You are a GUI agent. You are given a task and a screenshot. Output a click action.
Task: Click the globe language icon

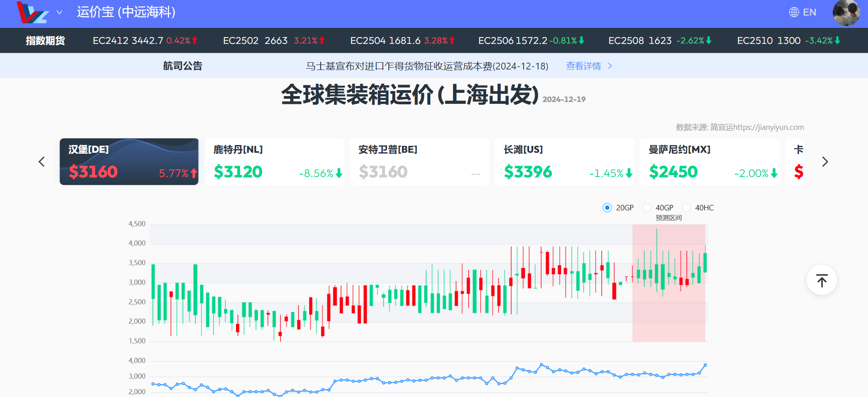point(794,12)
